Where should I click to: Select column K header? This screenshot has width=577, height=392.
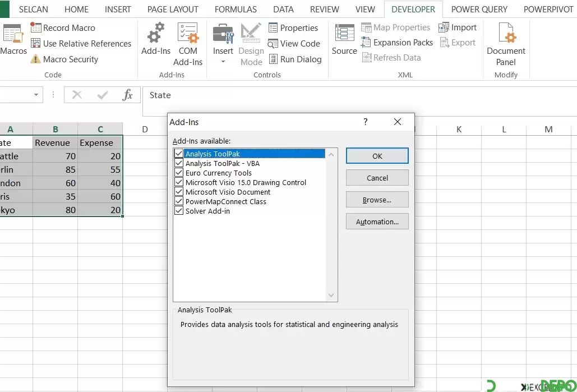tap(459, 129)
